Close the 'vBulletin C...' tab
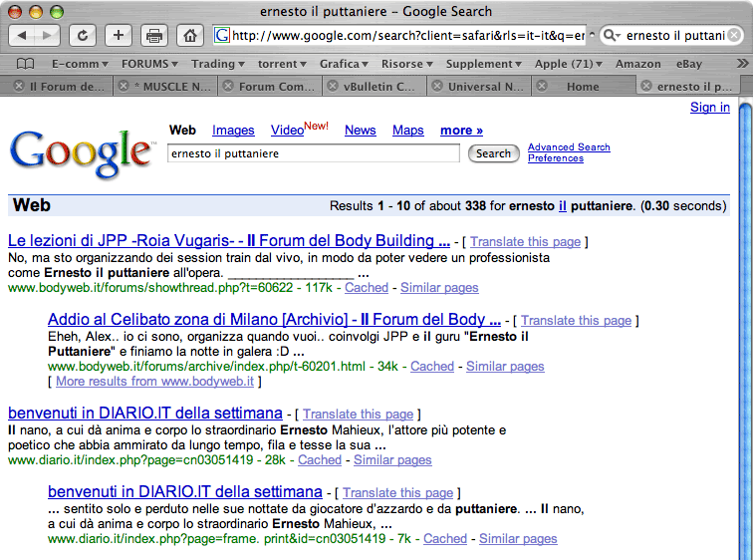The height and width of the screenshot is (560, 753). pos(333,87)
